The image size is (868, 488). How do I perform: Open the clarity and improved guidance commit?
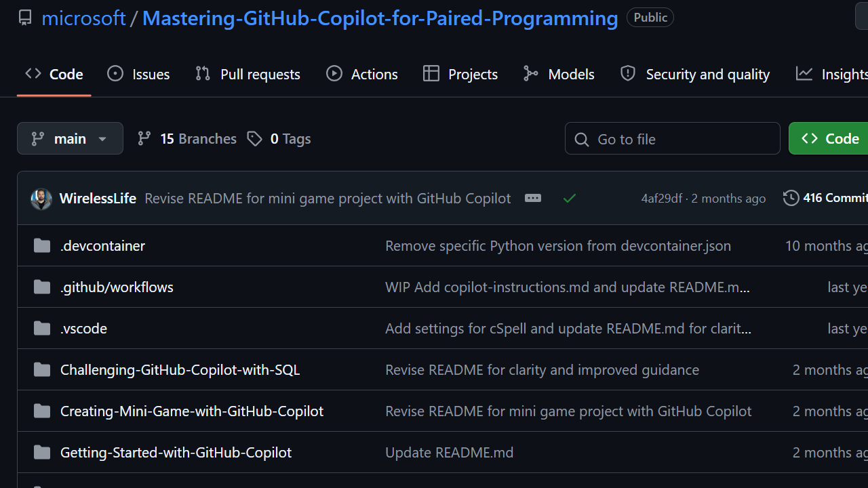pos(542,369)
